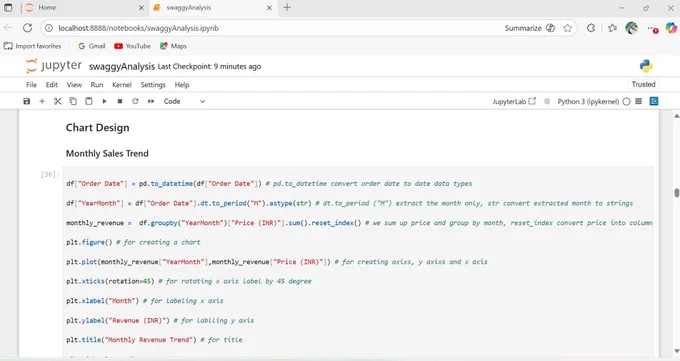Open the Settings menu
Image resolution: width=680 pixels, height=361 pixels.
153,85
